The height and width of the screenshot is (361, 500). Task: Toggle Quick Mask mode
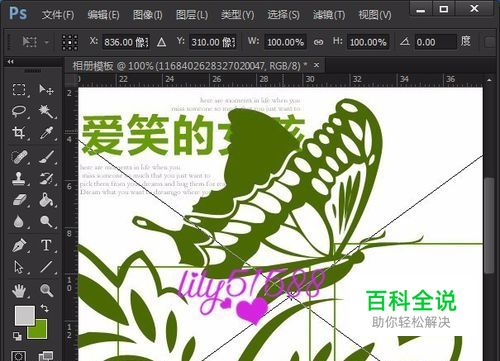coord(19,356)
